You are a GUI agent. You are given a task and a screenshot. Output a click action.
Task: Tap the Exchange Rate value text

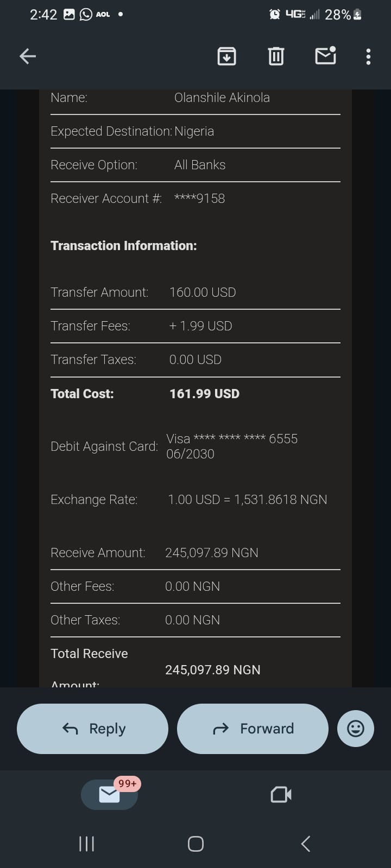(x=248, y=500)
